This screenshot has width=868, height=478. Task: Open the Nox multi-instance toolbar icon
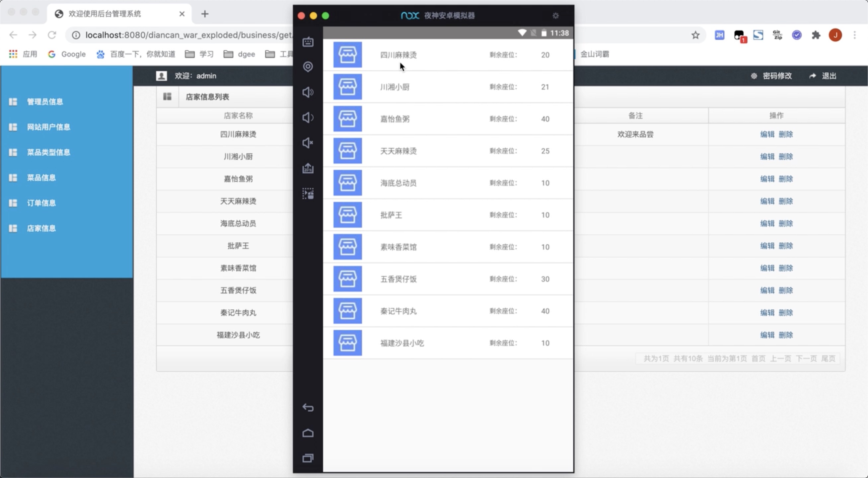coord(308,194)
